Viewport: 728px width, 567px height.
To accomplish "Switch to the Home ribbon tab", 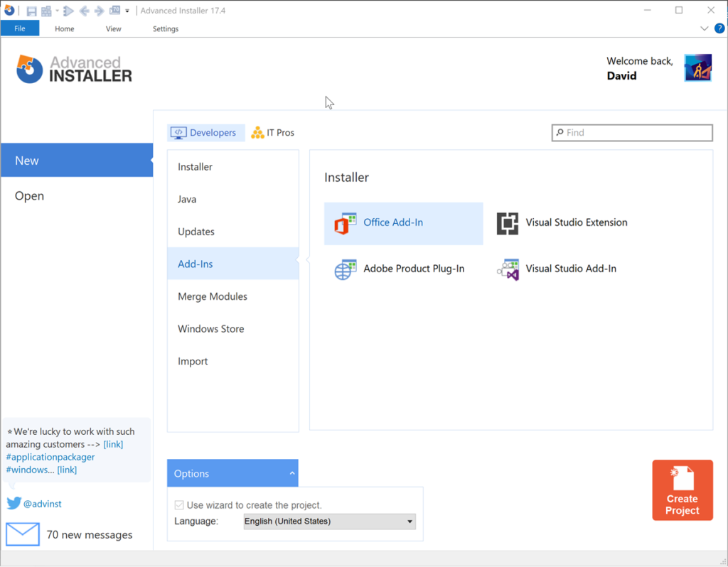I will click(x=65, y=28).
